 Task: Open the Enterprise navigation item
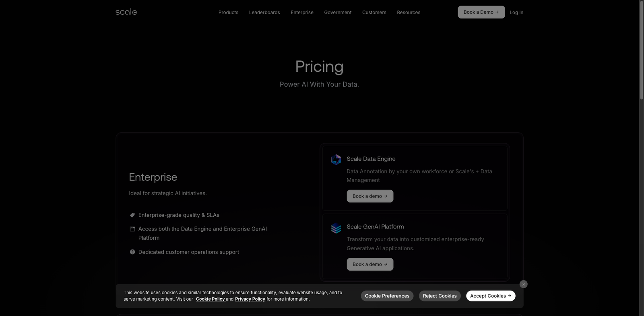point(302,12)
